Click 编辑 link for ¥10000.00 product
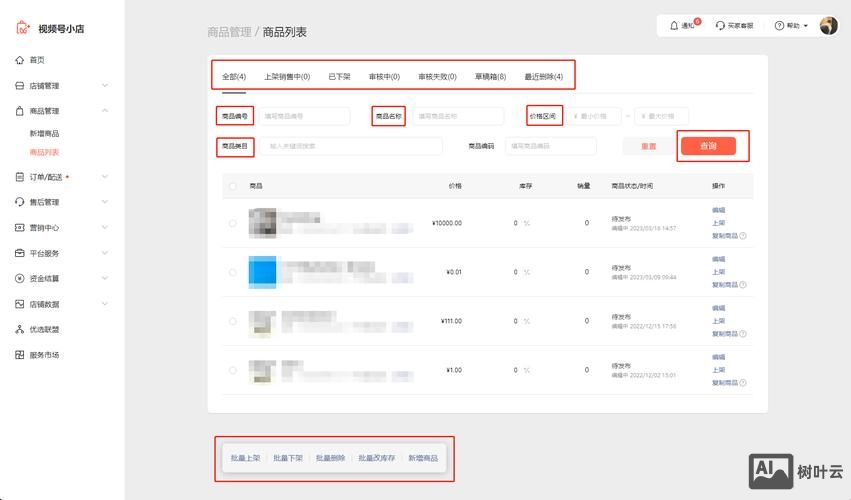 (x=719, y=210)
